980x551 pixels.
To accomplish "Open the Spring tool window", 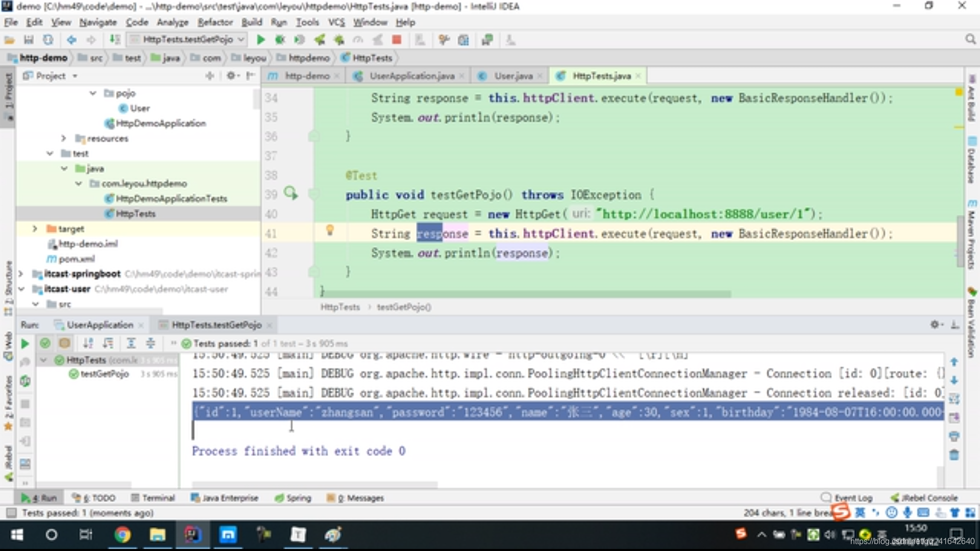I will pyautogui.click(x=292, y=498).
